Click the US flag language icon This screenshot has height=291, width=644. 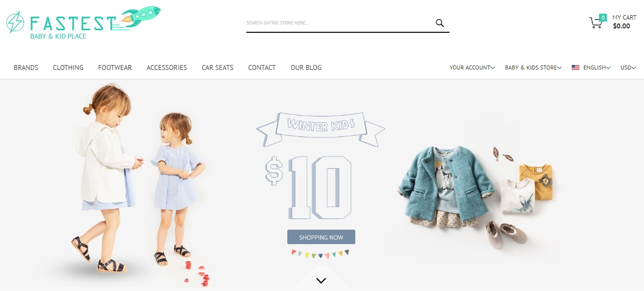click(x=576, y=67)
